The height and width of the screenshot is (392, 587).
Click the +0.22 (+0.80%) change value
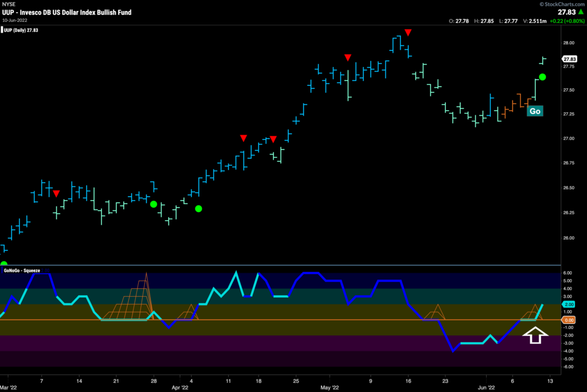567,21
